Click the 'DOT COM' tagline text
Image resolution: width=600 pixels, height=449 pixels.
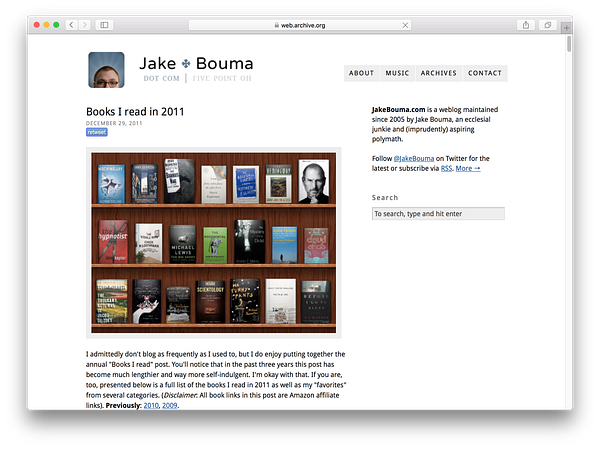coord(161,78)
